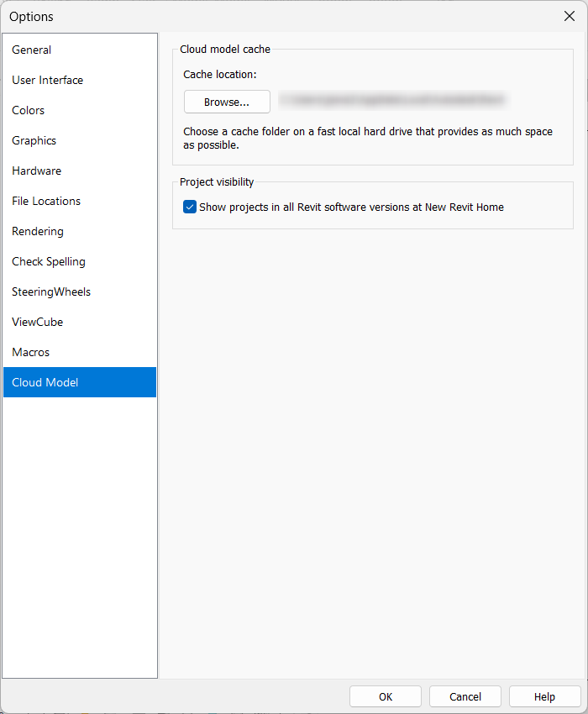Browse for a cache location folder

click(x=227, y=102)
